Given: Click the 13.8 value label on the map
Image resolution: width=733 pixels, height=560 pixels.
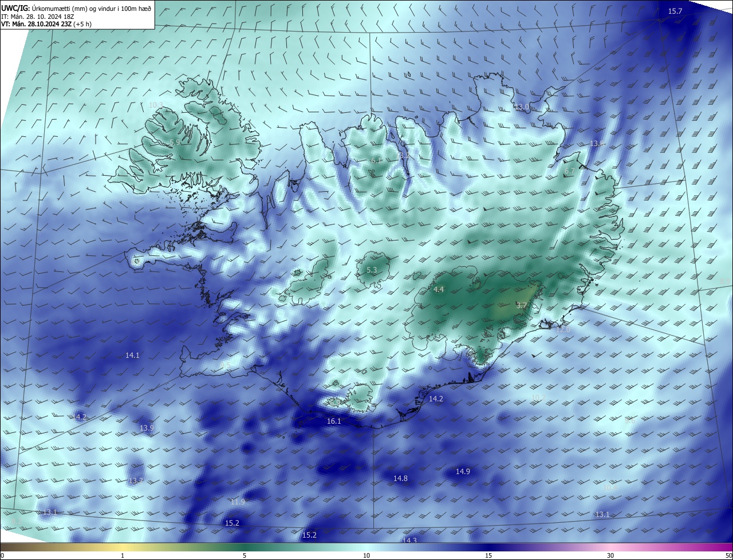Looking at the screenshot, I should pyautogui.click(x=597, y=143).
